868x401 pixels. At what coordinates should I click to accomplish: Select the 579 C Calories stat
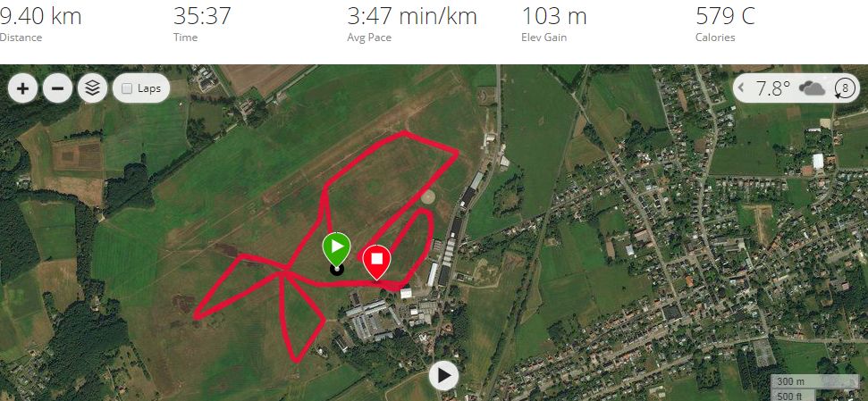pos(725,23)
